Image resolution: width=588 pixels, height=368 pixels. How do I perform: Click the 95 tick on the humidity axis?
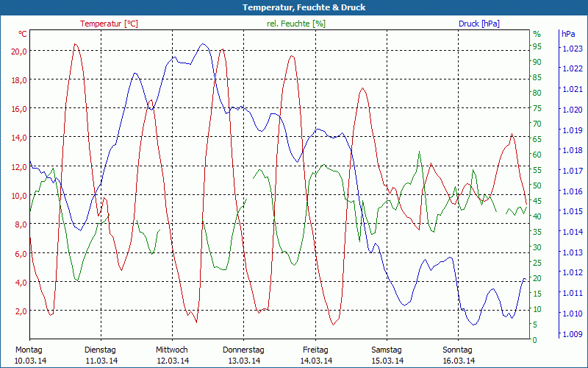(537, 46)
